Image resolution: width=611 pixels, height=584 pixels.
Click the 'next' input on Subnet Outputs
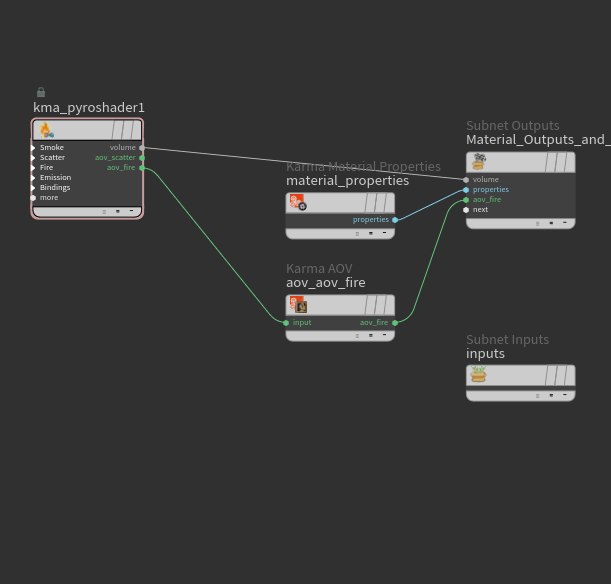point(466,210)
